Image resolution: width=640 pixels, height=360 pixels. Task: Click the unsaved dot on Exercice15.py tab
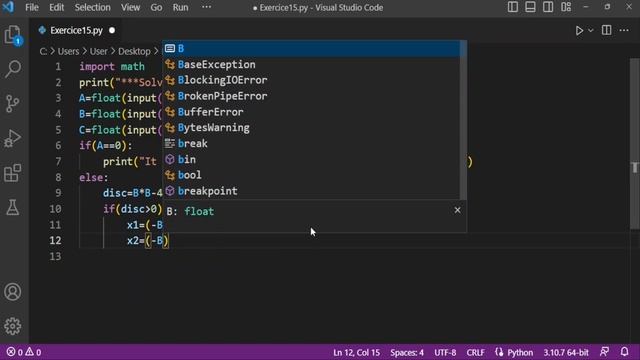(112, 31)
